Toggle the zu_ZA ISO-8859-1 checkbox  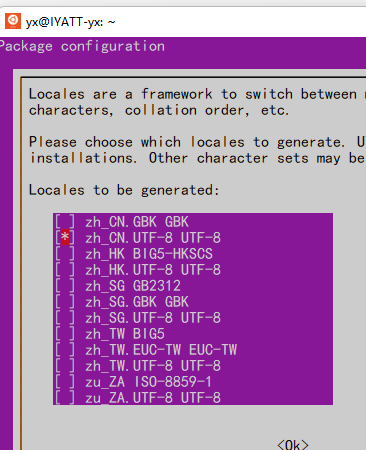coord(65,382)
